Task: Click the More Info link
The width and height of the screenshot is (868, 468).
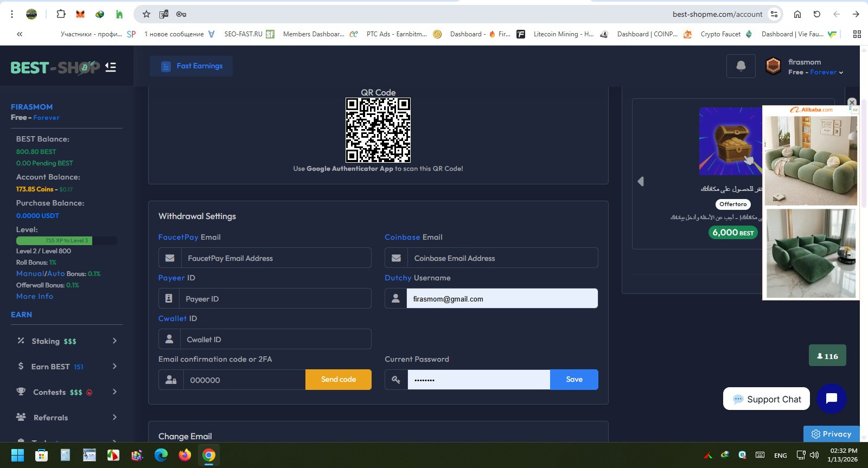Action: [35, 296]
